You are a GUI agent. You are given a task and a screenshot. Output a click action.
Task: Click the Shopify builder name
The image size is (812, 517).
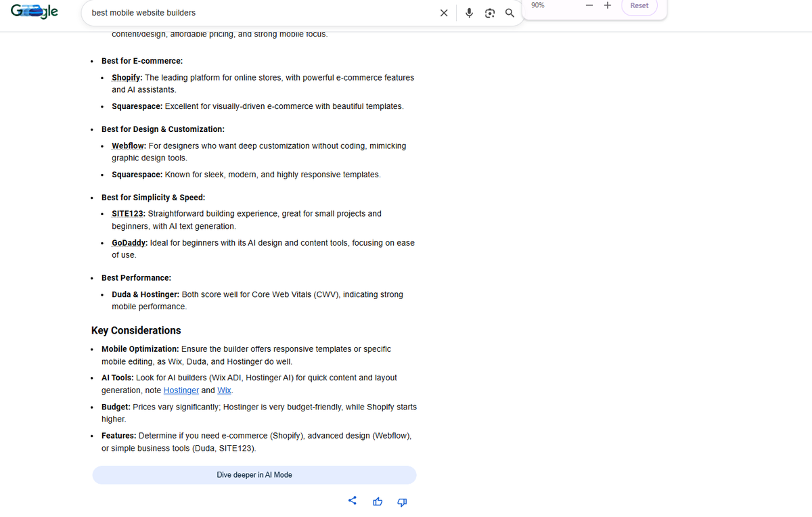point(126,78)
